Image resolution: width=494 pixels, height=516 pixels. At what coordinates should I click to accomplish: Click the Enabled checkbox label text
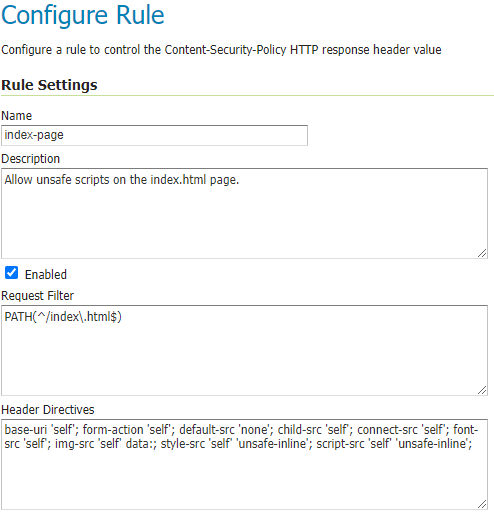[46, 275]
